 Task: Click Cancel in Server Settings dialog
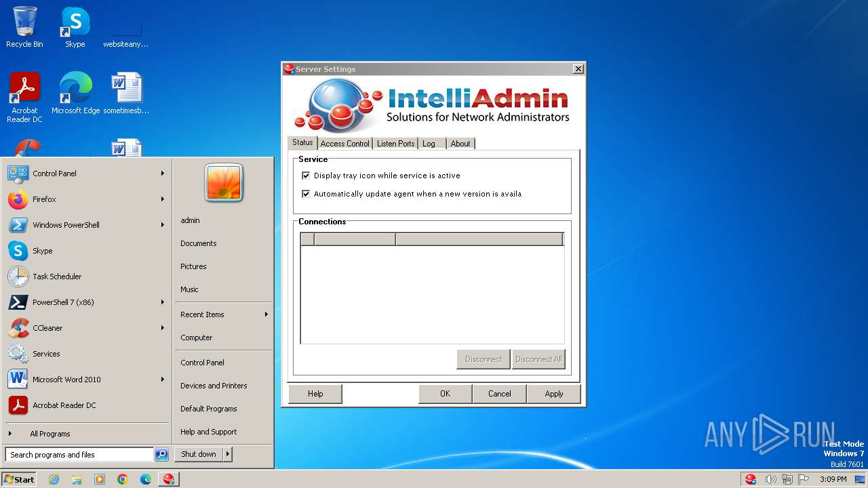coord(500,394)
